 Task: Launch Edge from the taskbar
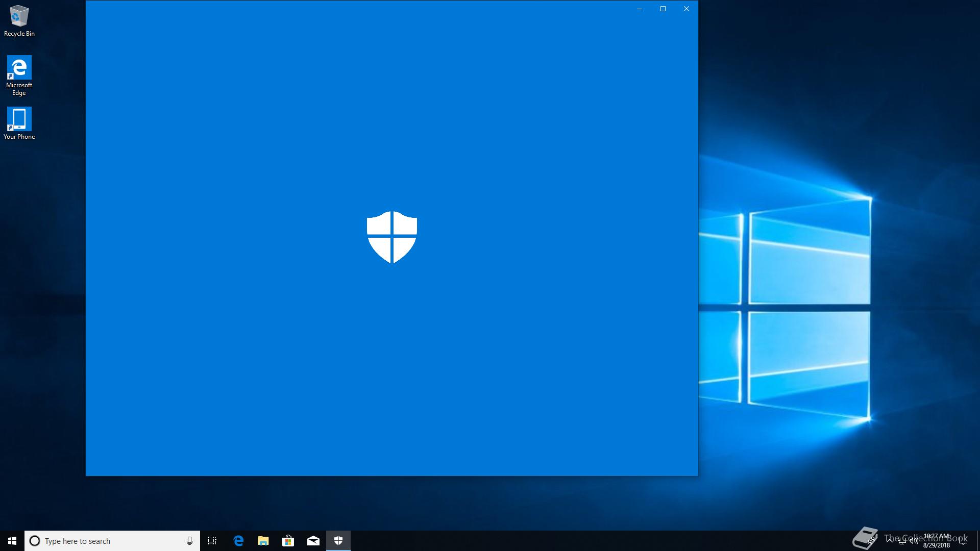pos(238,541)
